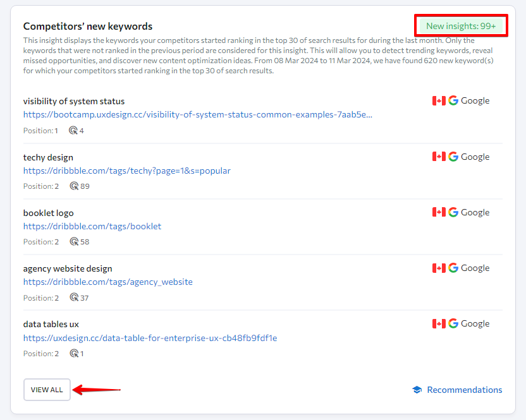Screen dimensions: 526x420
Task: Click the Canada flag in data tables ux row
Action: [x=439, y=323]
